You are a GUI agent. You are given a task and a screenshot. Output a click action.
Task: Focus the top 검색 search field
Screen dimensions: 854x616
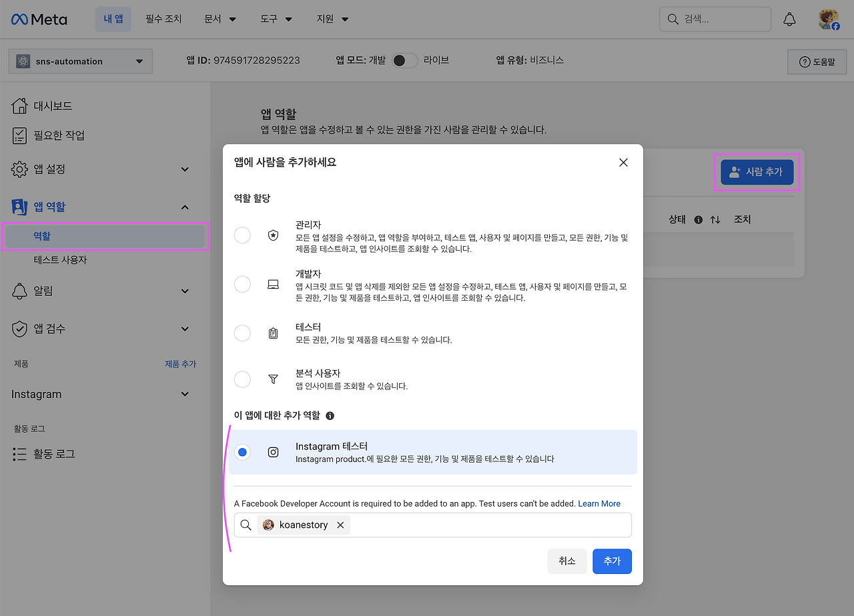point(715,19)
